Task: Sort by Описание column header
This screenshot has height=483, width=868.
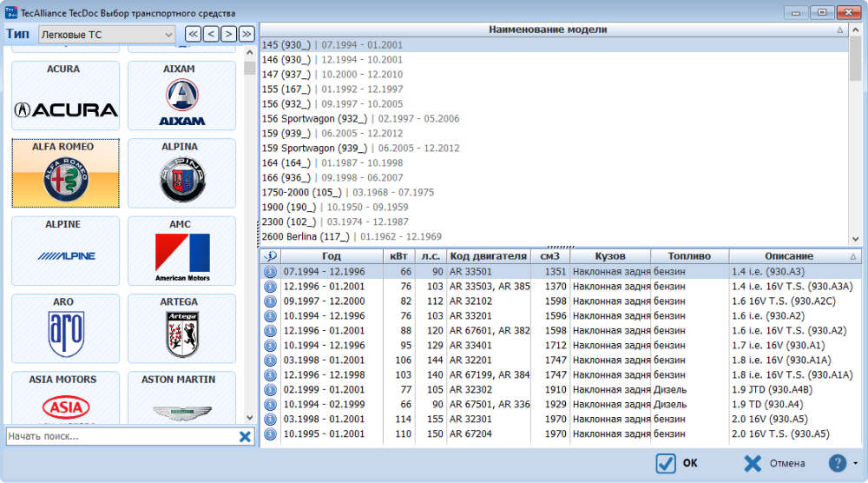Action: click(795, 256)
